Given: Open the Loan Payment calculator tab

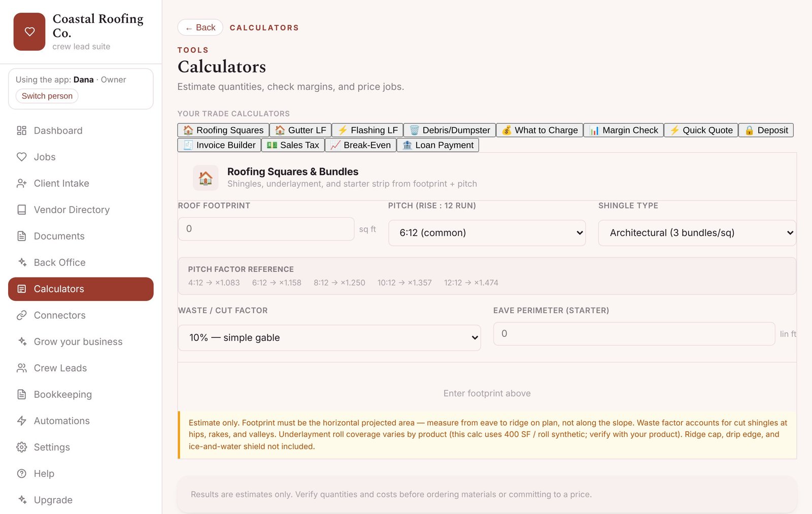Looking at the screenshot, I should (x=437, y=145).
